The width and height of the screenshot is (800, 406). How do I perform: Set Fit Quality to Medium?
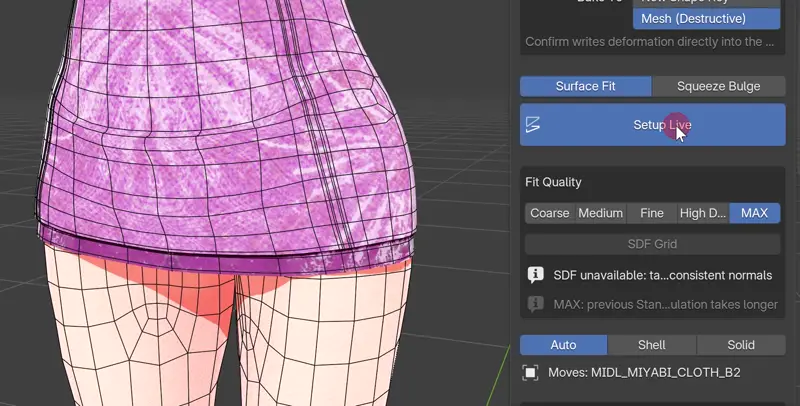click(601, 213)
